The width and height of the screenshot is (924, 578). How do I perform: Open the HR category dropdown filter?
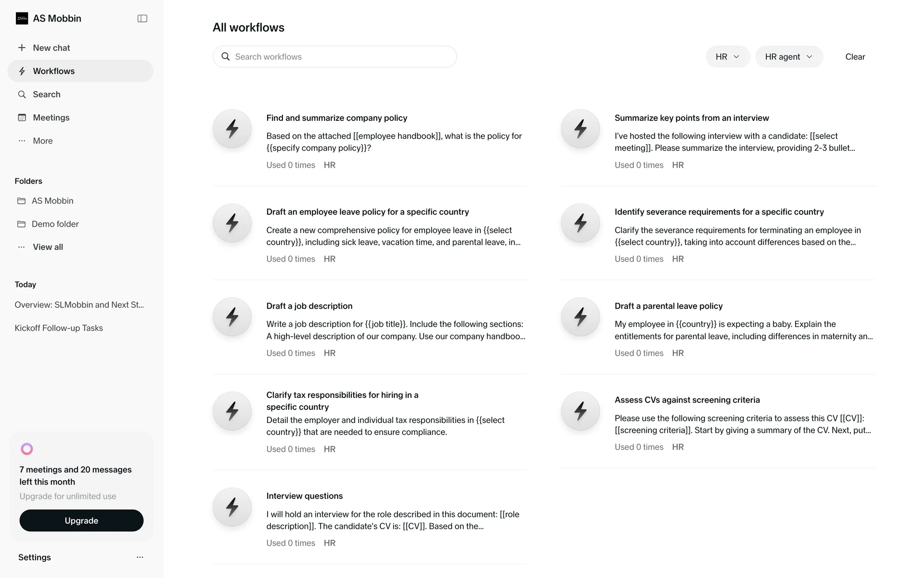[727, 57]
